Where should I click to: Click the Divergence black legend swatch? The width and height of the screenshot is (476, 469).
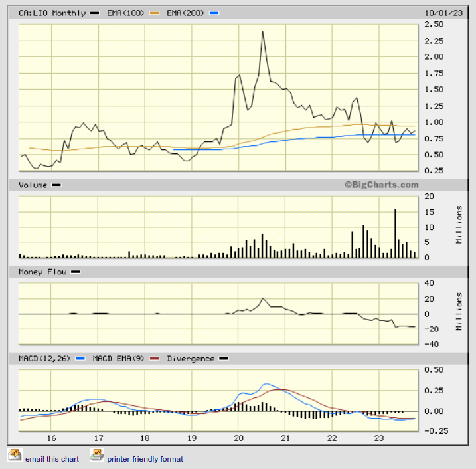(224, 359)
